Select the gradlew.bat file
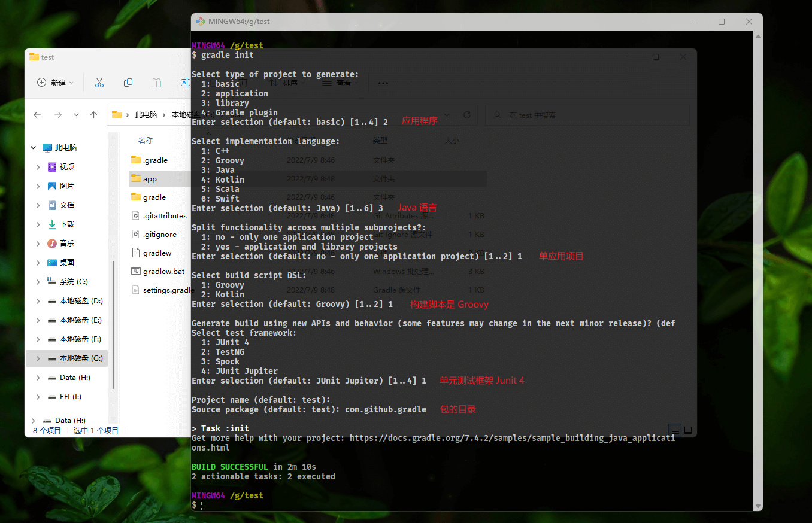The height and width of the screenshot is (523, 812). tap(164, 272)
